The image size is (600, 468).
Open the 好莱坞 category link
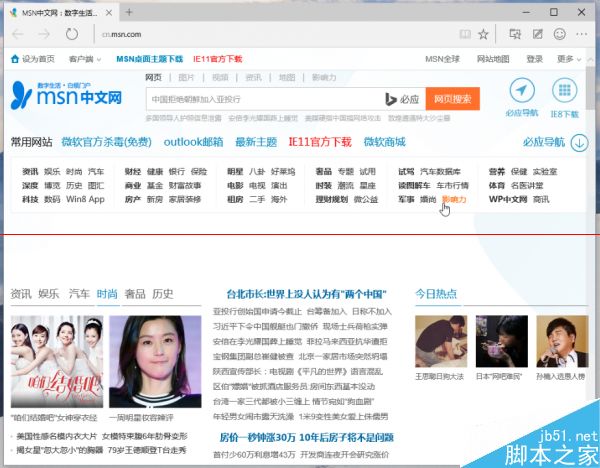coord(283,171)
